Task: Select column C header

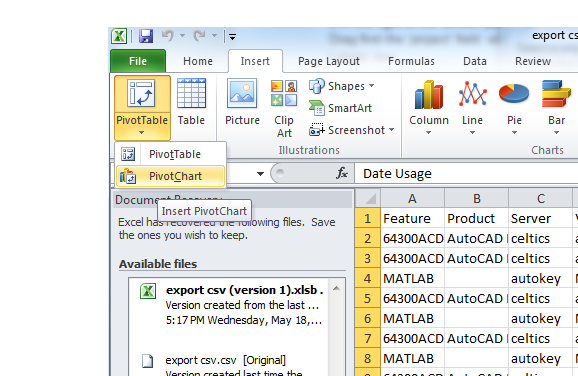Action: 541,199
